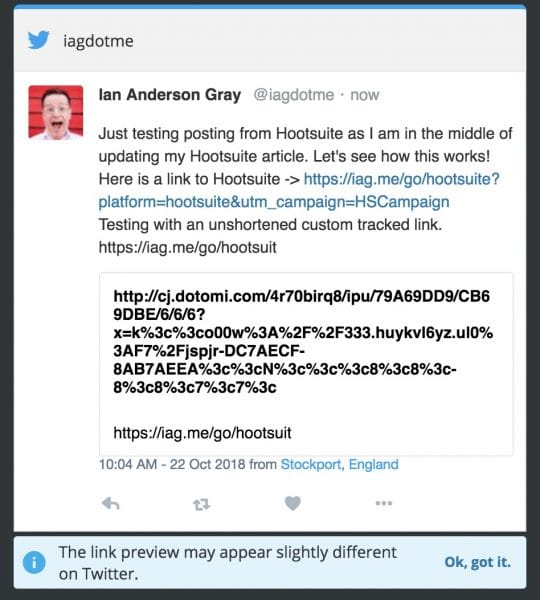Click the preview card's iag.me/go/hootsuit text

(202, 433)
